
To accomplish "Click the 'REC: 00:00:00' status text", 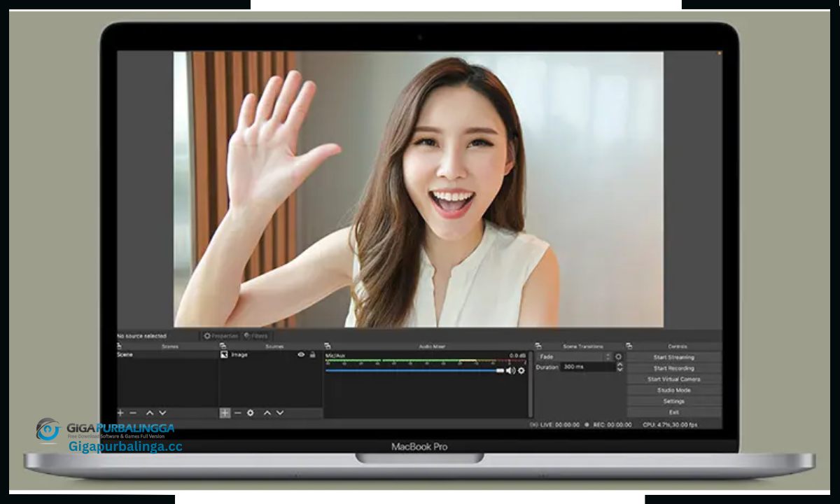I will (612, 424).
